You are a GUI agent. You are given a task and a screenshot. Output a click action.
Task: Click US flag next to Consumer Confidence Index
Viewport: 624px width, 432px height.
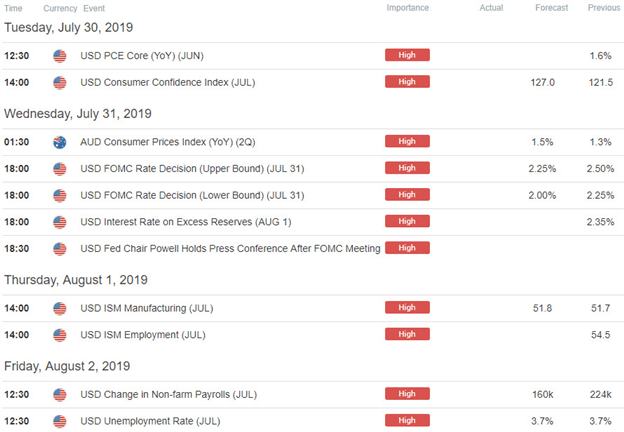tap(60, 83)
